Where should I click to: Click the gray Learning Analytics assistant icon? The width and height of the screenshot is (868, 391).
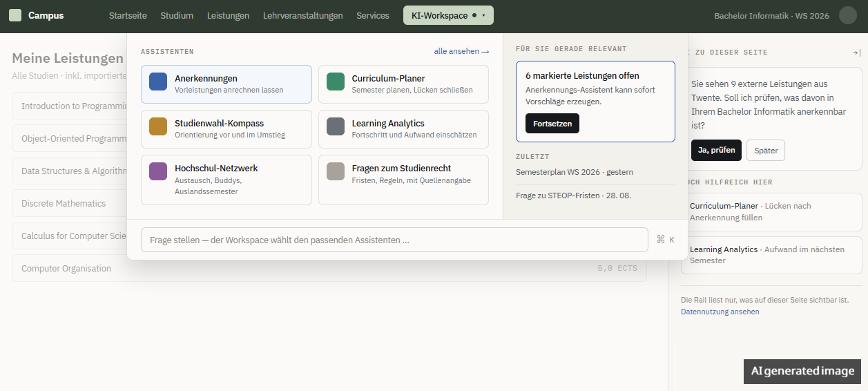pos(336,126)
